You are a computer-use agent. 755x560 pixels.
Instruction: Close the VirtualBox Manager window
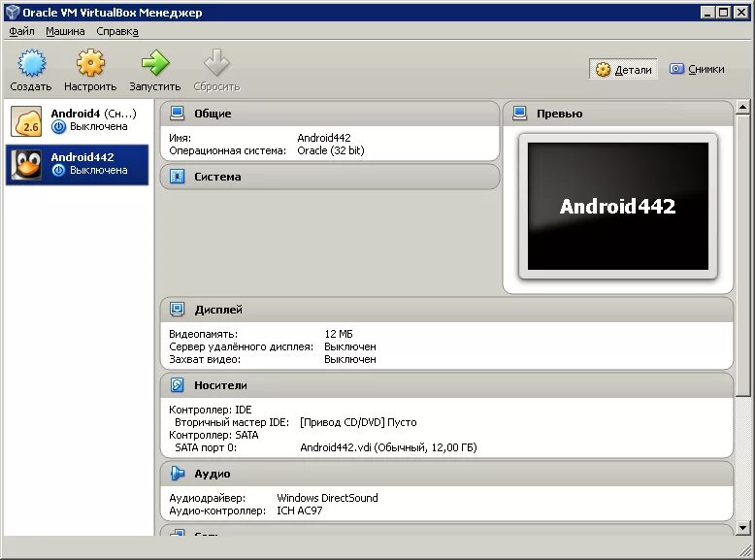pyautogui.click(x=741, y=13)
